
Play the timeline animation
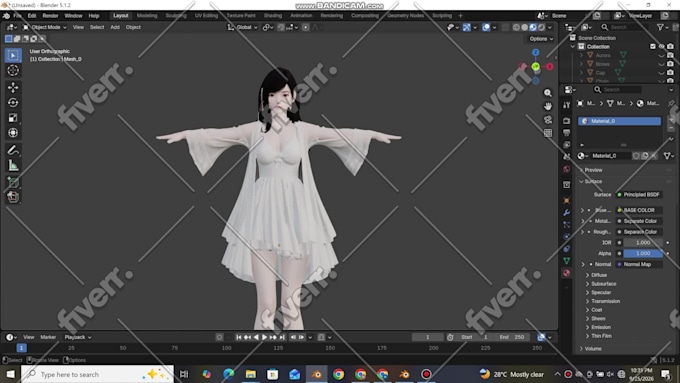tap(264, 337)
